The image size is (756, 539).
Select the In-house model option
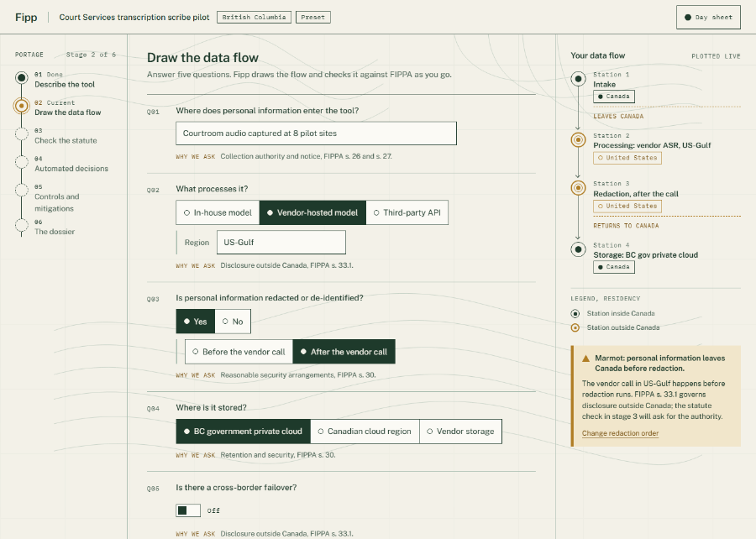click(218, 212)
